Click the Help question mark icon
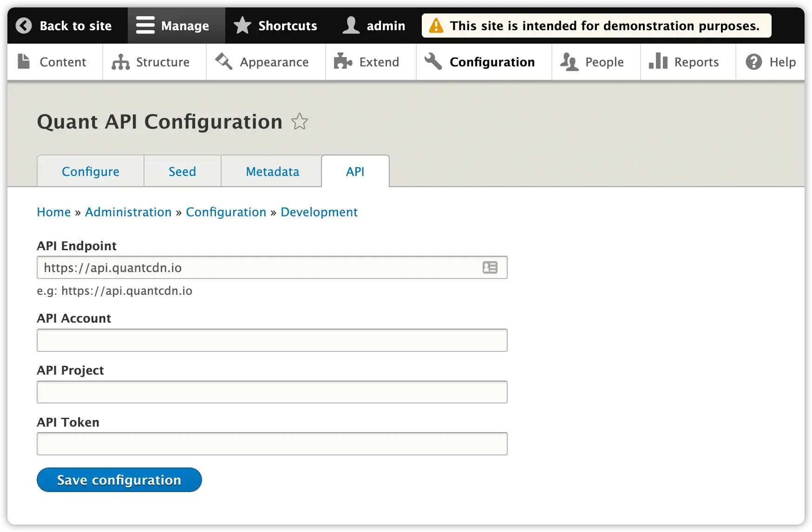This screenshot has height=532, width=812. tap(753, 61)
